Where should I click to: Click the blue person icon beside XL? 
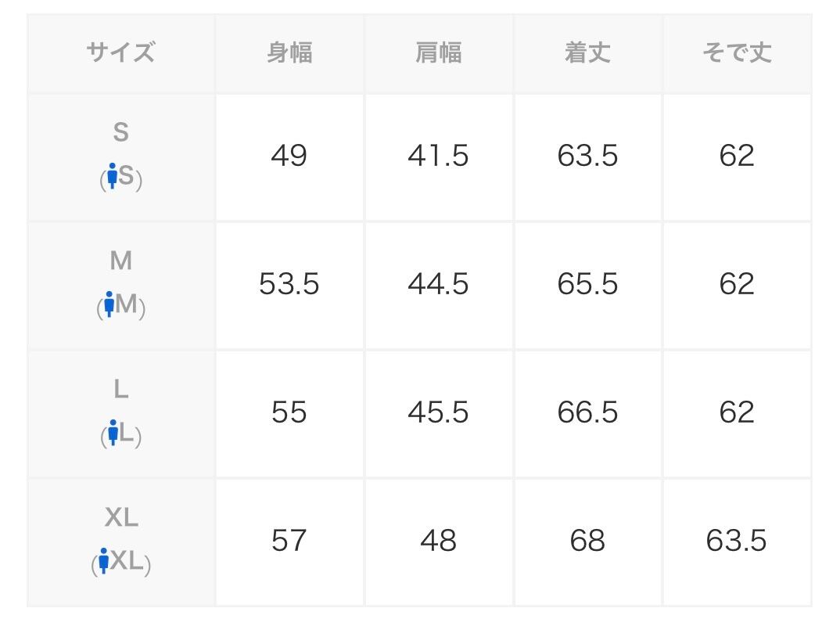[103, 561]
